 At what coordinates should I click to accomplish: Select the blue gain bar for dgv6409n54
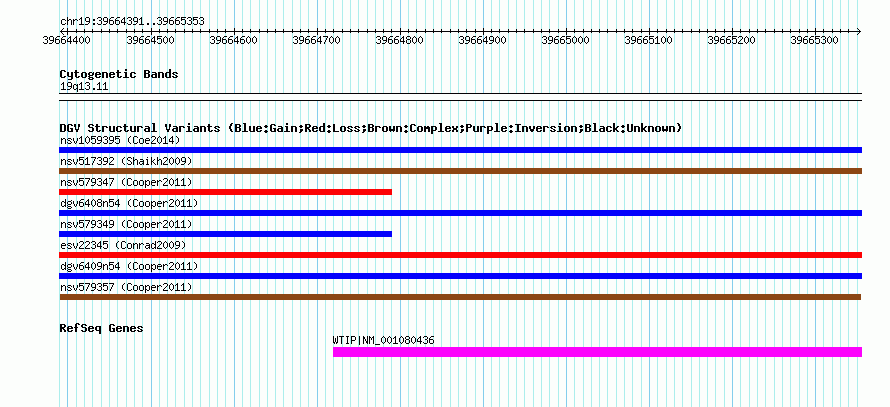[x=460, y=276]
